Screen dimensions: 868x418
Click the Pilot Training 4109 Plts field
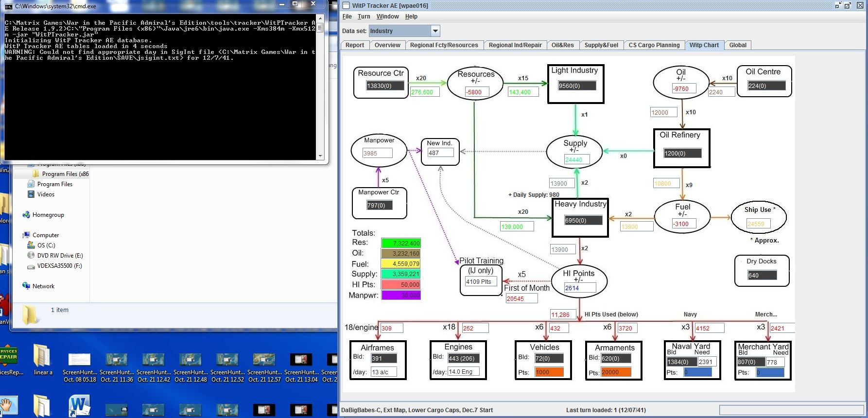point(481,282)
